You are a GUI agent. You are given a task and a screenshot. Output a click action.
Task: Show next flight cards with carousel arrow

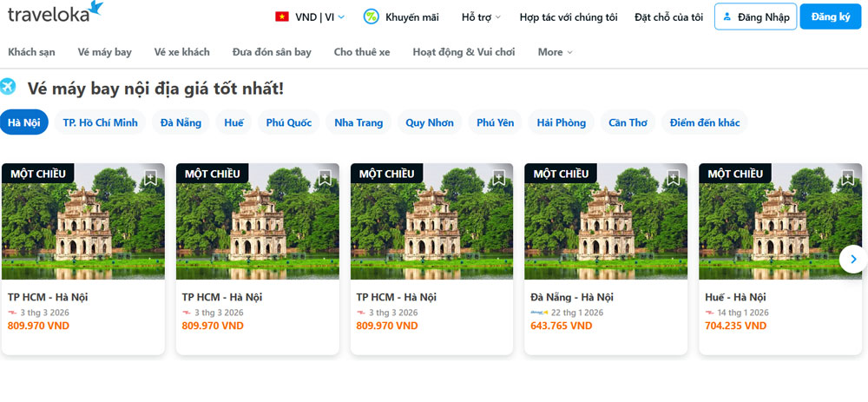pyautogui.click(x=853, y=259)
